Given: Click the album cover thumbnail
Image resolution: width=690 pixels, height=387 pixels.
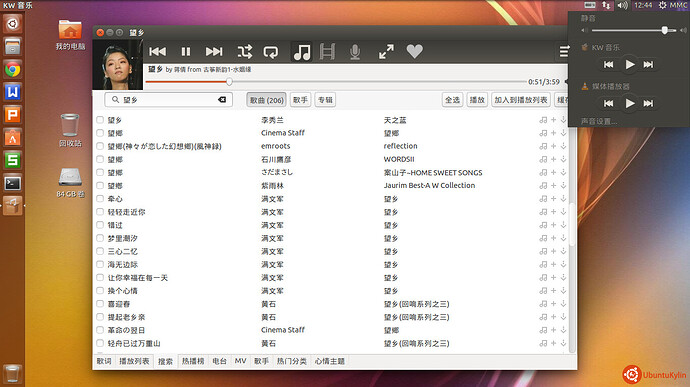Looking at the screenshot, I should tap(117, 65).
